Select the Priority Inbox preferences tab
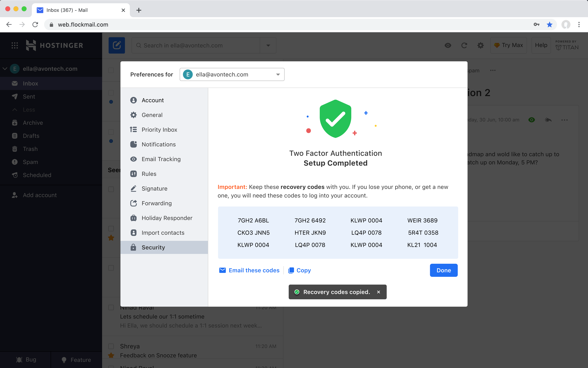This screenshot has width=588, height=368. (164, 130)
